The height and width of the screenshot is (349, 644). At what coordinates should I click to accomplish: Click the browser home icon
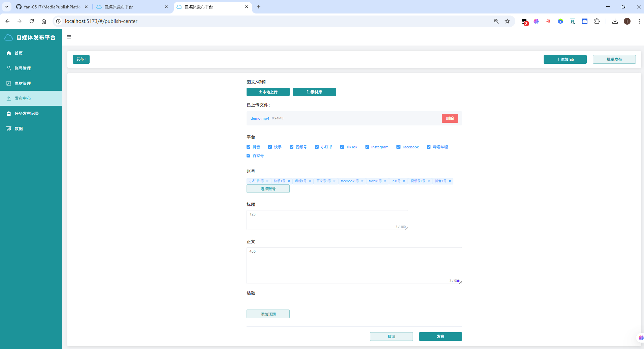44,21
